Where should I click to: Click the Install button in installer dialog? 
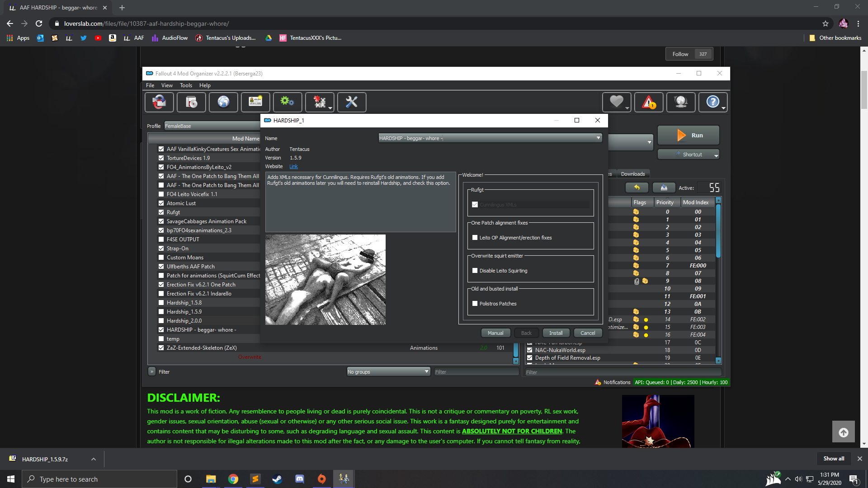(x=556, y=333)
